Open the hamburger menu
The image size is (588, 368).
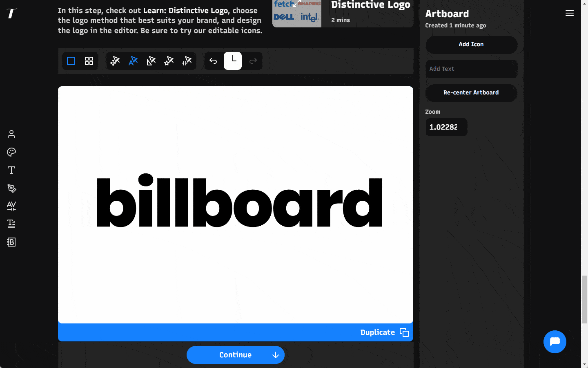tap(570, 13)
